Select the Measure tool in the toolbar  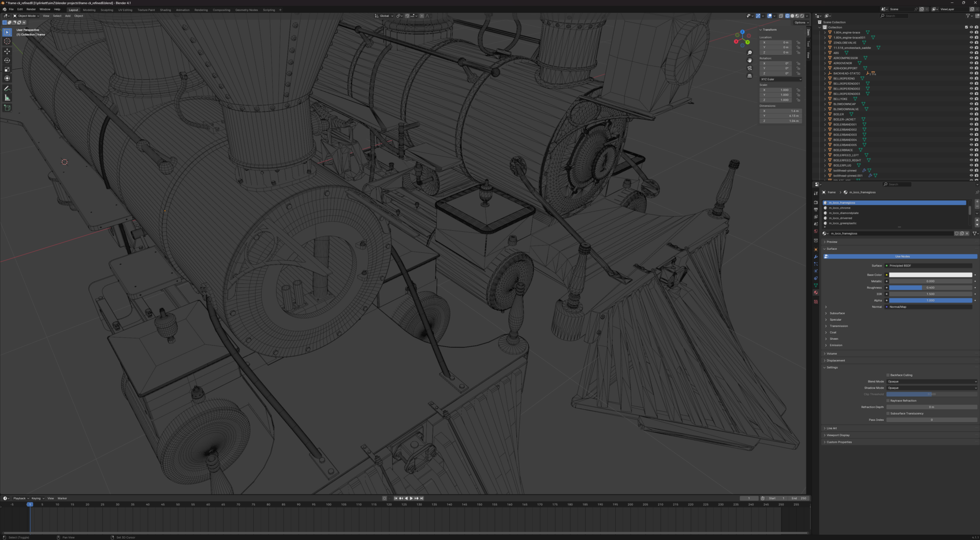pos(7,97)
